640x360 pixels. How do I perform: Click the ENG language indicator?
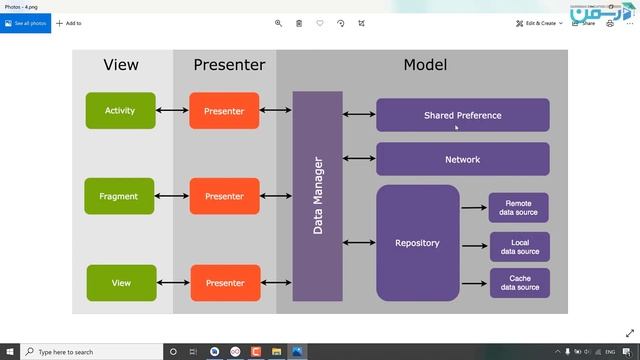610,352
